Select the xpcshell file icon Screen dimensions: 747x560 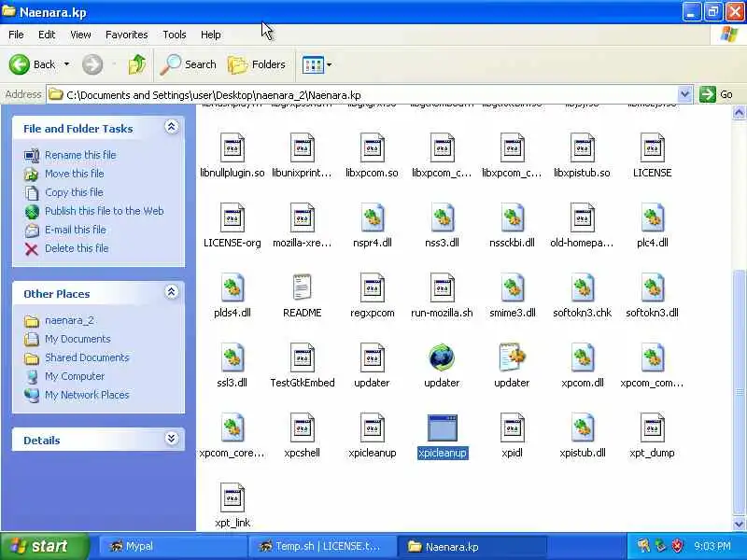tap(302, 427)
